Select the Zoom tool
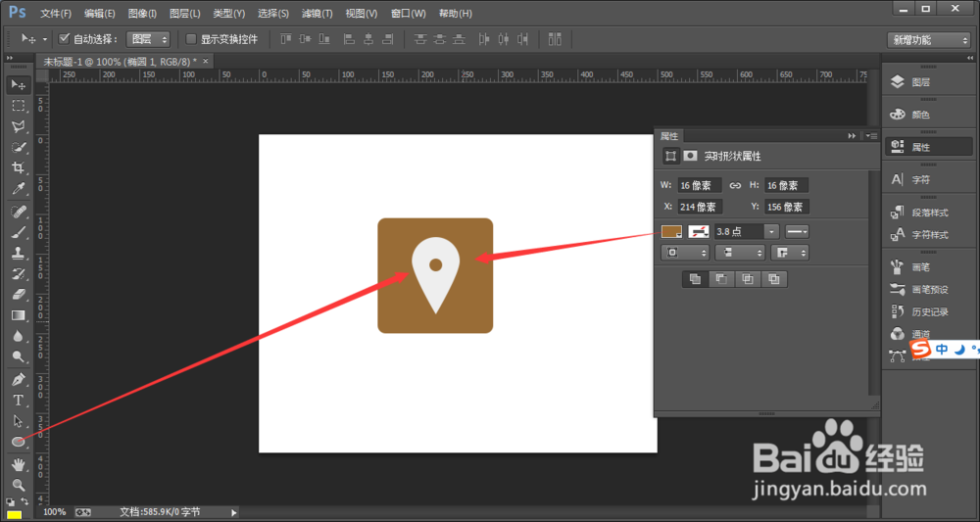 18,485
